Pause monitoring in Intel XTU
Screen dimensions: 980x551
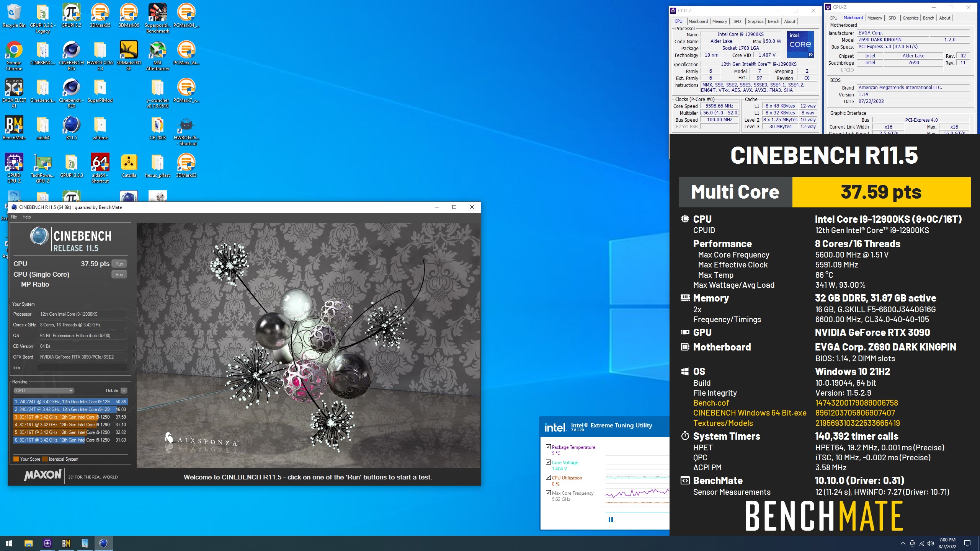pyautogui.click(x=611, y=520)
